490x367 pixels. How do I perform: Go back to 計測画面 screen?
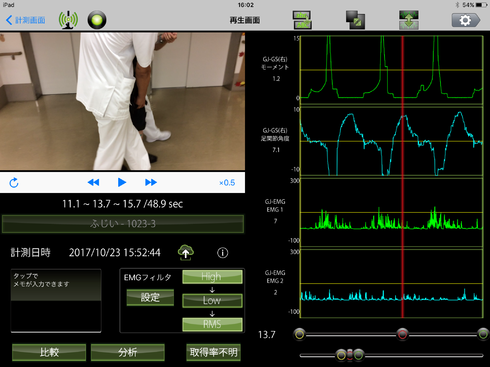pyautogui.click(x=26, y=20)
